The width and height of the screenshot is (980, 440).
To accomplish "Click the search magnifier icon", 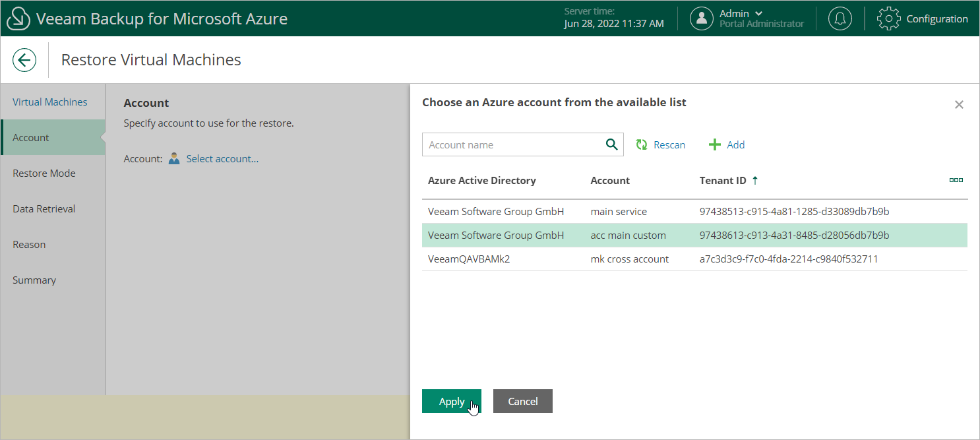I will 611,144.
